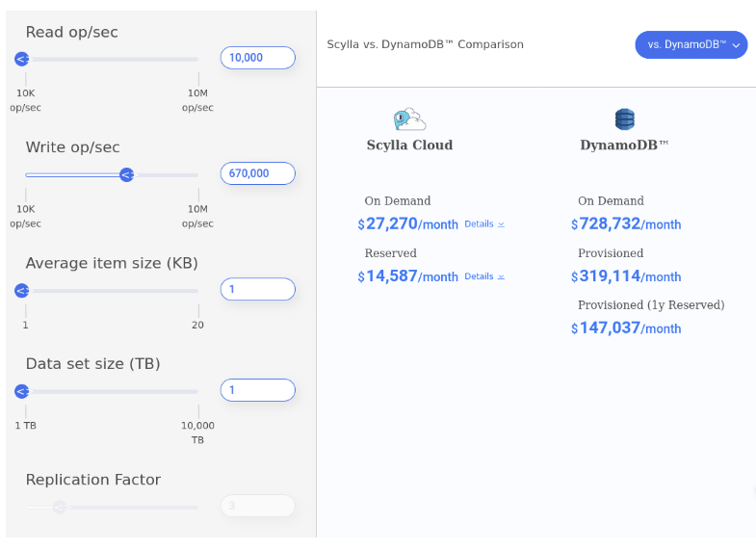Focus the Replication Factor input field

pyautogui.click(x=258, y=506)
